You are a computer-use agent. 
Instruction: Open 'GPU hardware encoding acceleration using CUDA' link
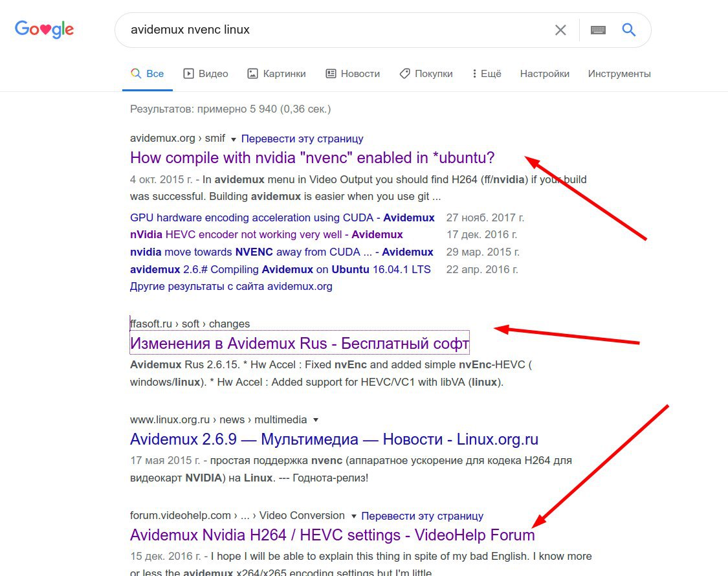(x=282, y=217)
